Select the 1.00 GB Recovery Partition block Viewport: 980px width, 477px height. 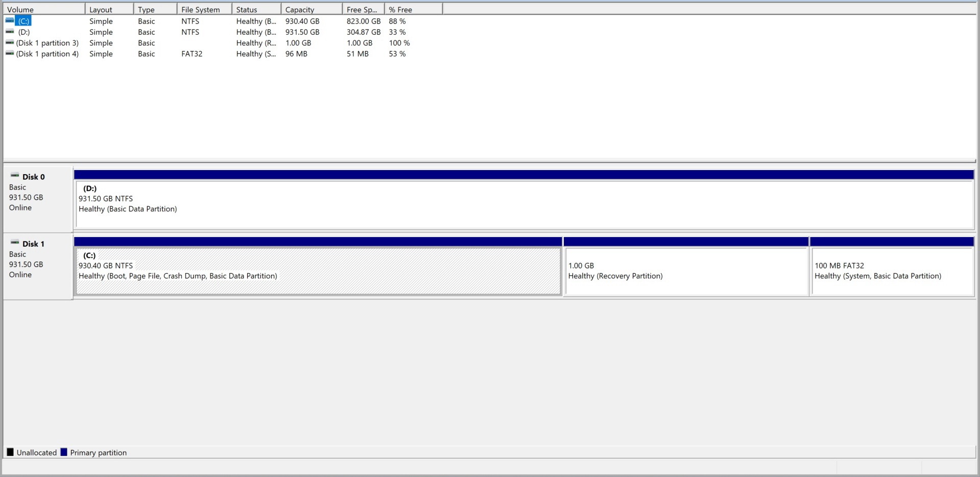(x=684, y=271)
